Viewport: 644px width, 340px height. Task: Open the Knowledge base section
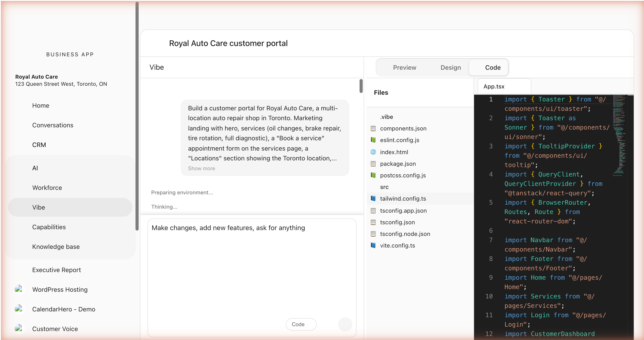pyautogui.click(x=56, y=247)
